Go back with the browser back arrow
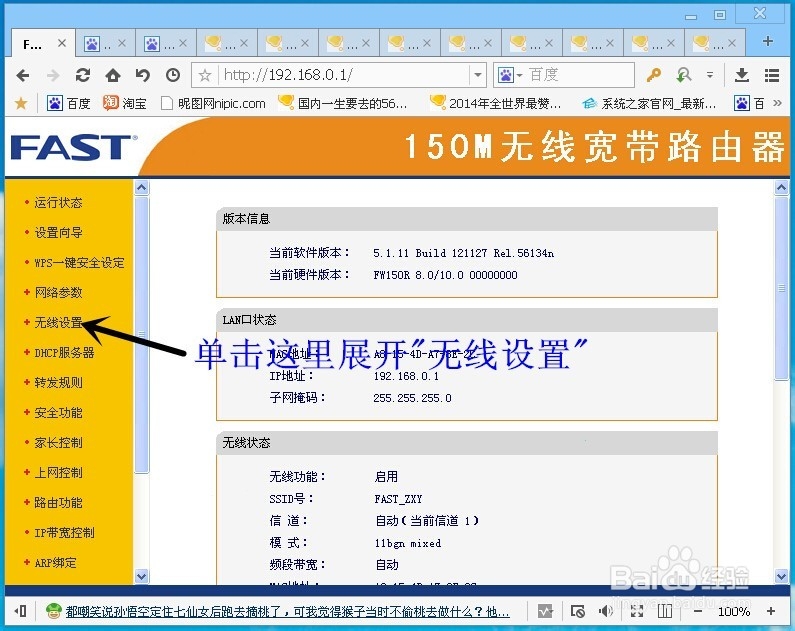795x631 pixels. pos(23,76)
